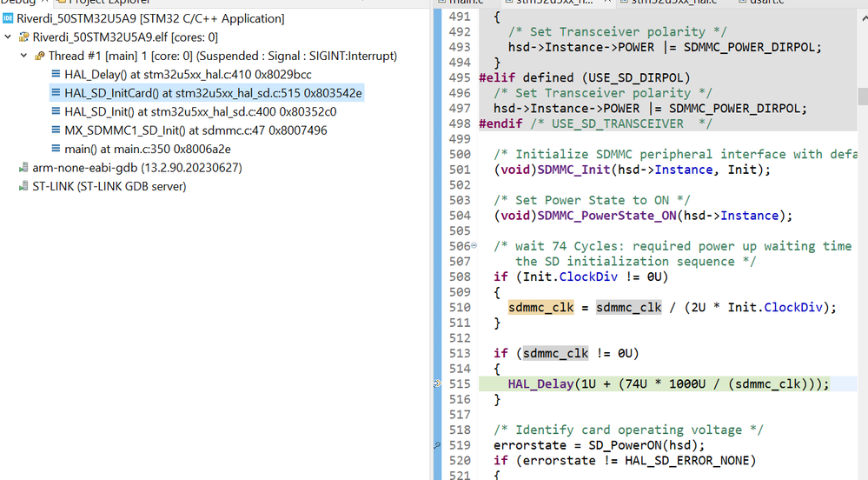This screenshot has height=480, width=868.
Task: Click 'SD_PowerON' call on line 519
Action: 625,445
